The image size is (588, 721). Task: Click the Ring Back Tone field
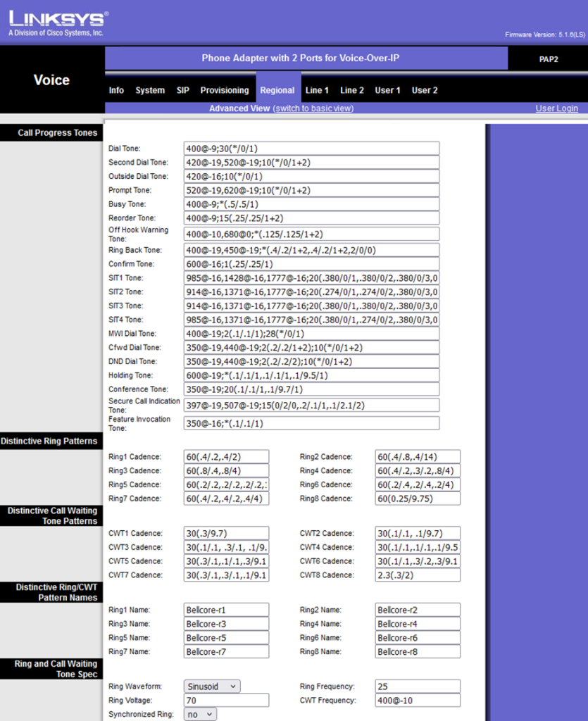tap(311, 250)
